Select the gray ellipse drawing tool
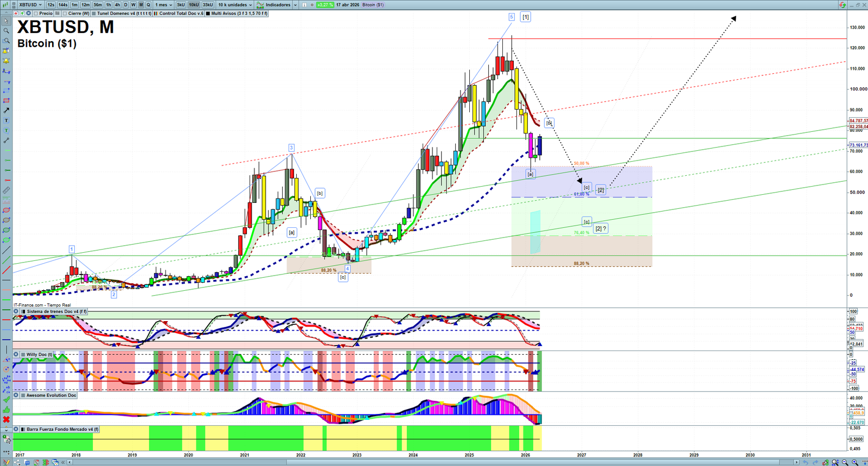 pos(6,220)
